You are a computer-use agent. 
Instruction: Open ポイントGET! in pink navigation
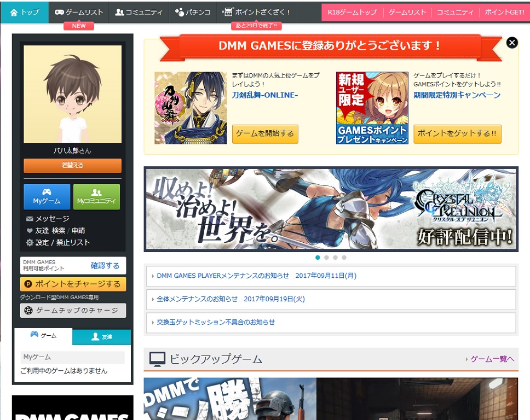[504, 12]
